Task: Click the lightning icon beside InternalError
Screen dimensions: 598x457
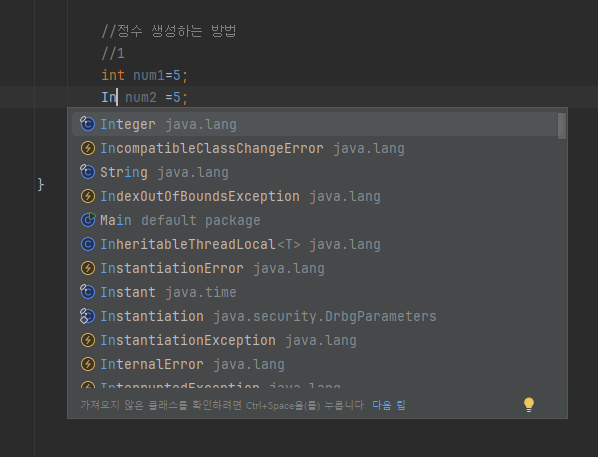Action: tap(88, 364)
